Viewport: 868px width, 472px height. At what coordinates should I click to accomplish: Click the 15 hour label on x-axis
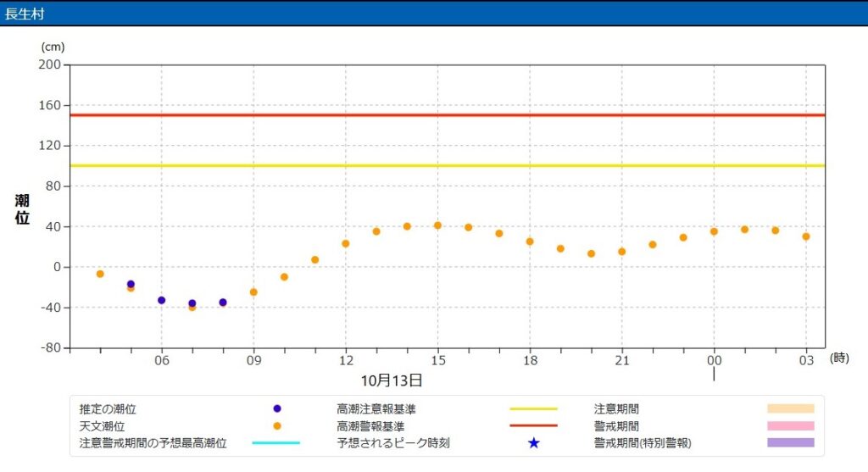point(438,360)
